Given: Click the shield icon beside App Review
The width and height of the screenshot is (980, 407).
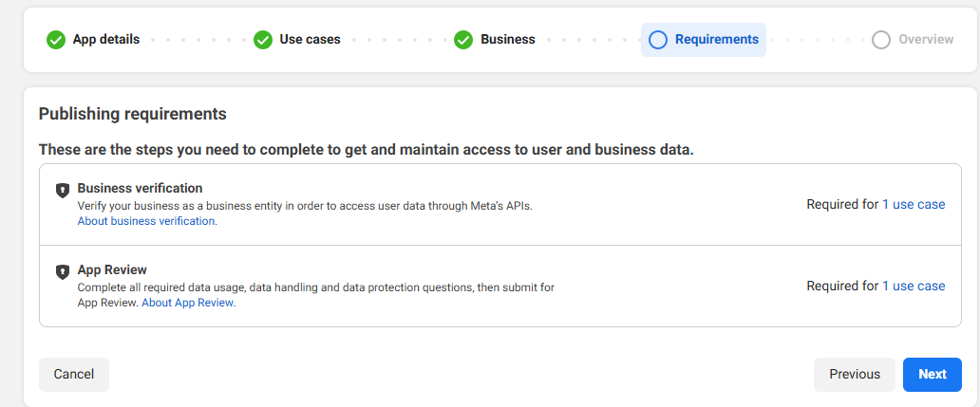Looking at the screenshot, I should click(63, 271).
